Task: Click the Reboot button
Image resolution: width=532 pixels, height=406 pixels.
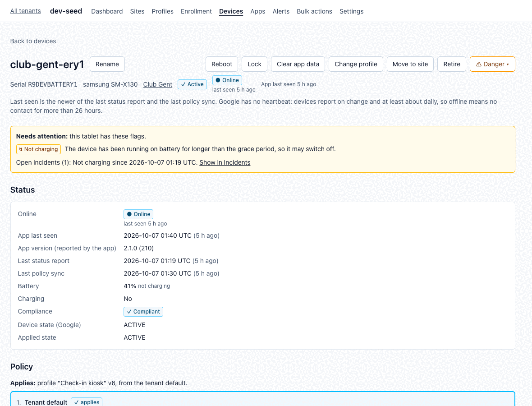Action: coord(222,64)
